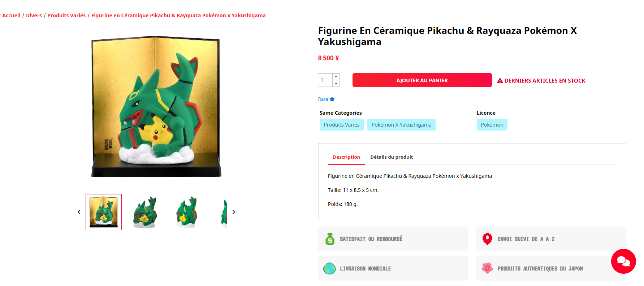This screenshot has width=644, height=286.
Task: Click the blue Rare star icon
Action: pyautogui.click(x=332, y=99)
